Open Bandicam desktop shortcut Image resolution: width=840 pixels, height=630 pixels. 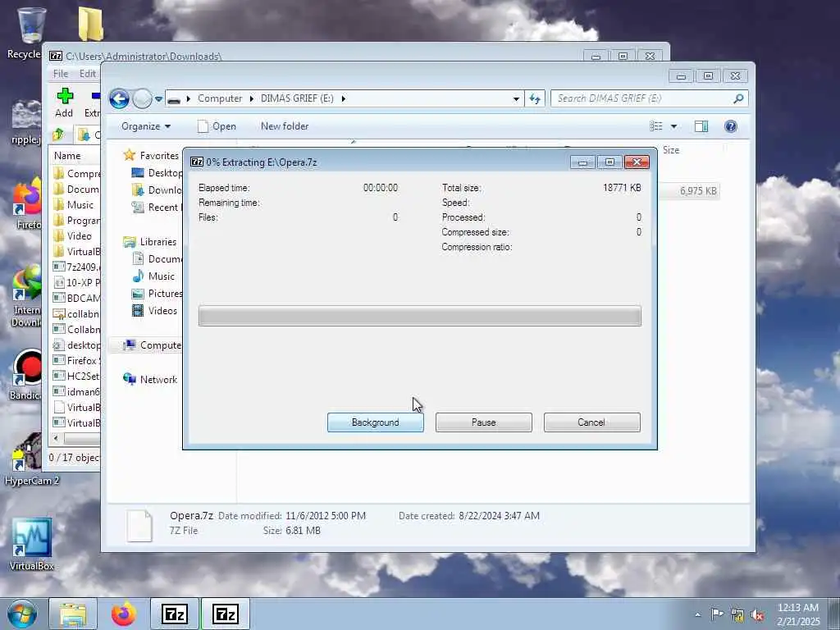point(27,374)
